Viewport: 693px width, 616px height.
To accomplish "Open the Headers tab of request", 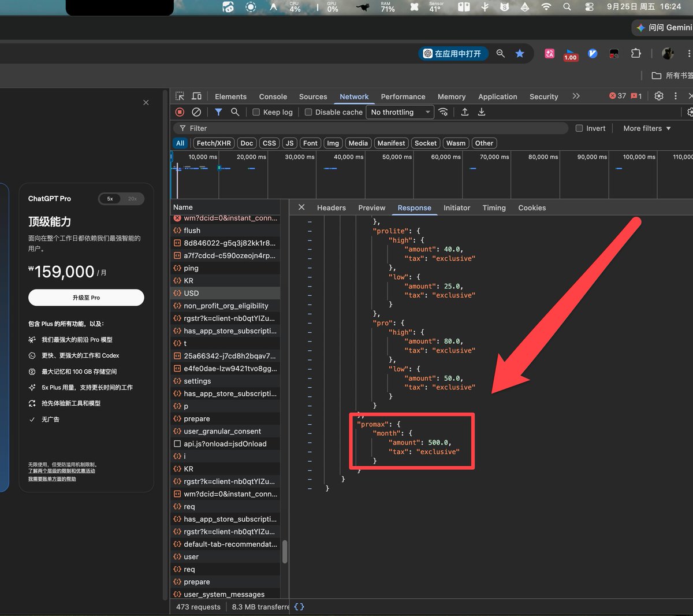I will tap(331, 208).
